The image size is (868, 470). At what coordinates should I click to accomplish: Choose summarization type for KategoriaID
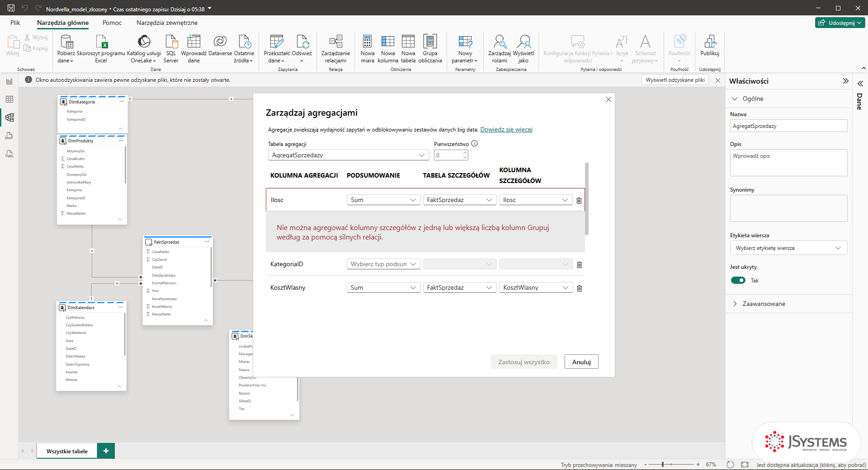(x=384, y=264)
